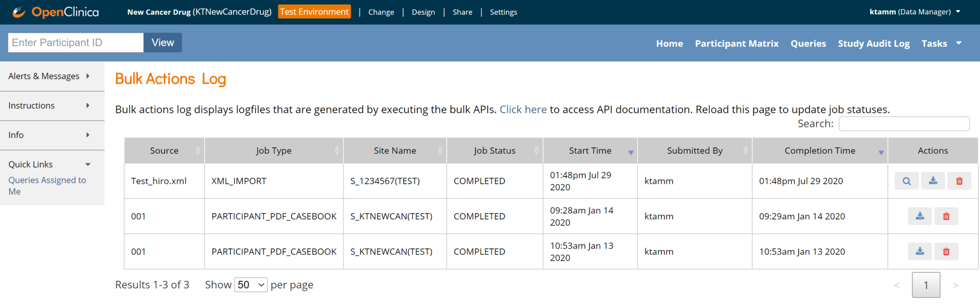This screenshot has height=308, width=980.
Task: Open the ktamm user account menu
Action: click(914, 12)
